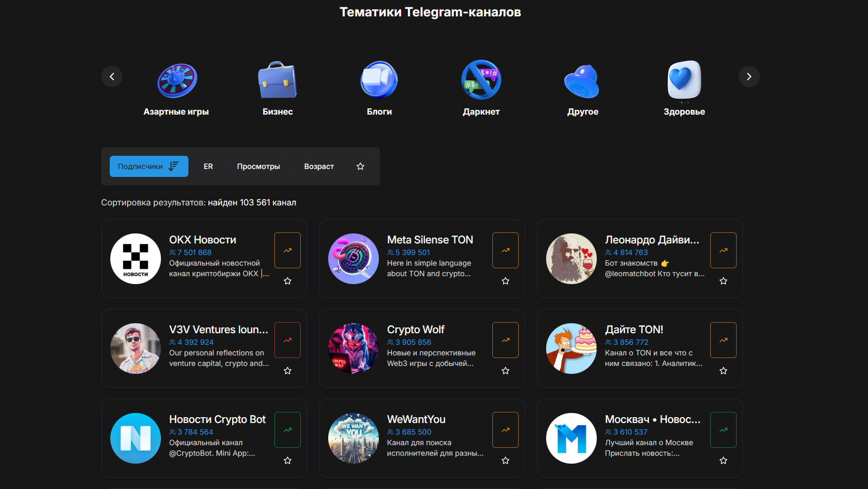Open trend chart for WeWantYou
Viewport: 868px width, 489px height.
pyautogui.click(x=505, y=430)
